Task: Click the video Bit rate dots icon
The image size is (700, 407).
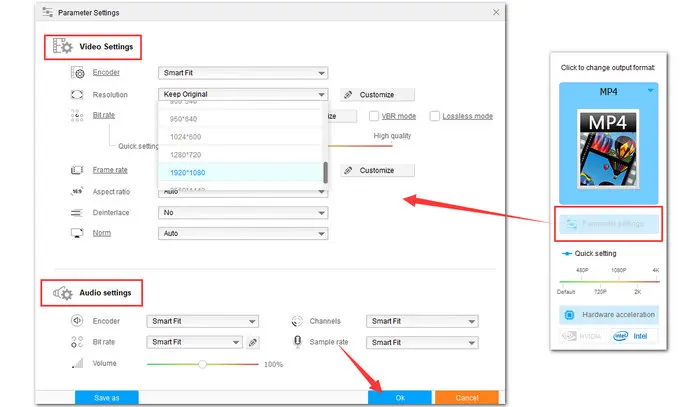Action: click(x=77, y=116)
